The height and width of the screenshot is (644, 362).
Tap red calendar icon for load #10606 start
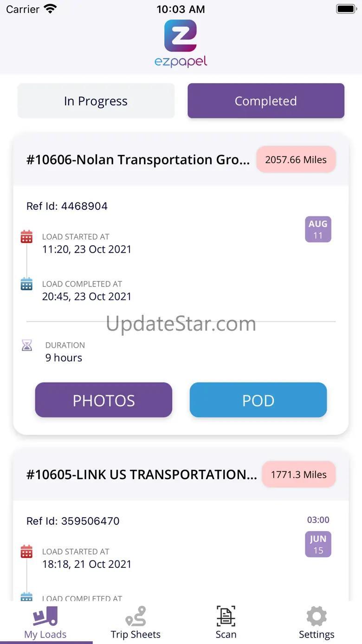pyautogui.click(x=27, y=237)
